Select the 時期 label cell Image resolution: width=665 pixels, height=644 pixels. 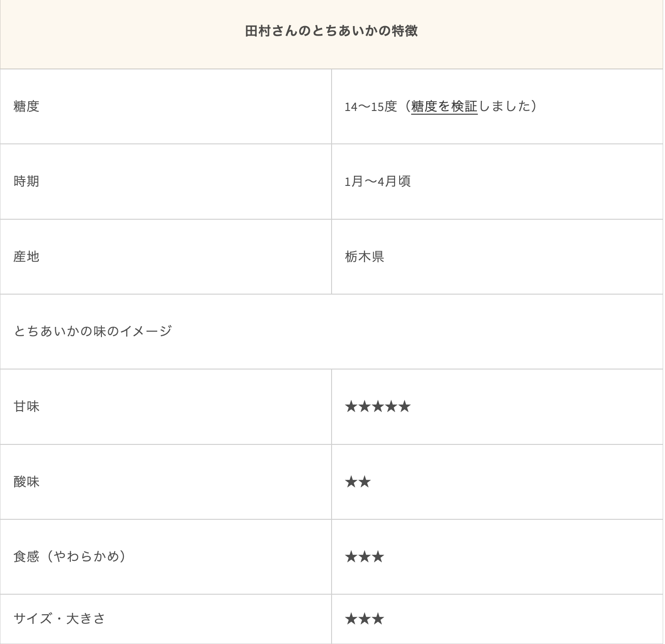pyautogui.click(x=26, y=181)
